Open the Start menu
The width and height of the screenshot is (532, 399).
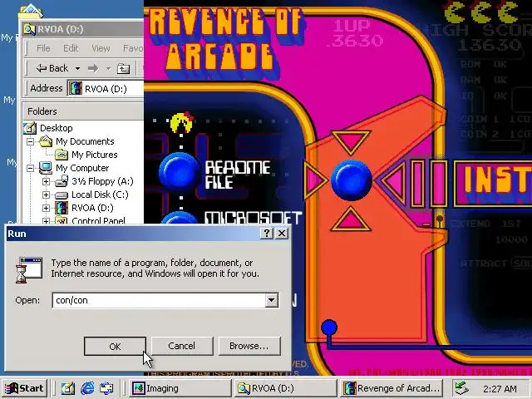click(24, 388)
